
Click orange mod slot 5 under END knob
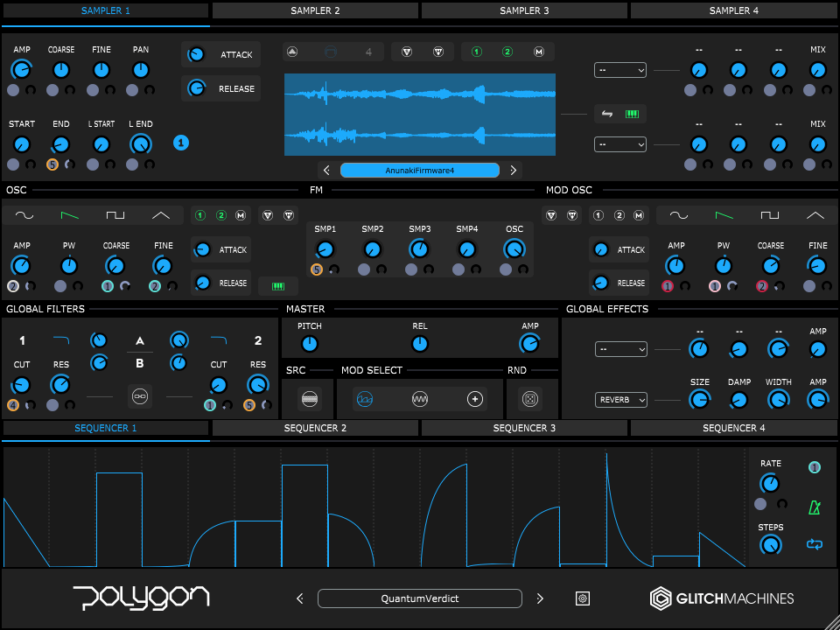pyautogui.click(x=52, y=164)
